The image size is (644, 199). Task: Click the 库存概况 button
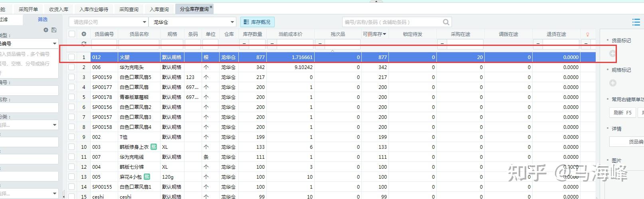[x=257, y=22]
